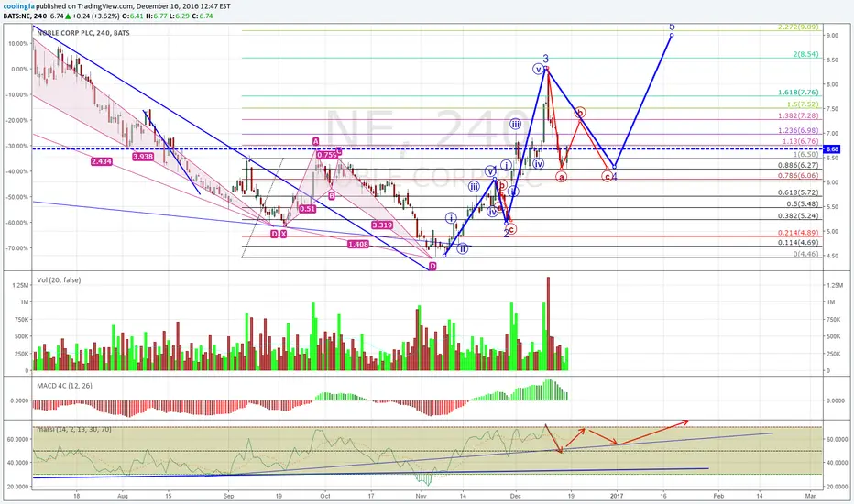Click the marsi (14, 2, 13, 30, 70) label

(x=74, y=430)
